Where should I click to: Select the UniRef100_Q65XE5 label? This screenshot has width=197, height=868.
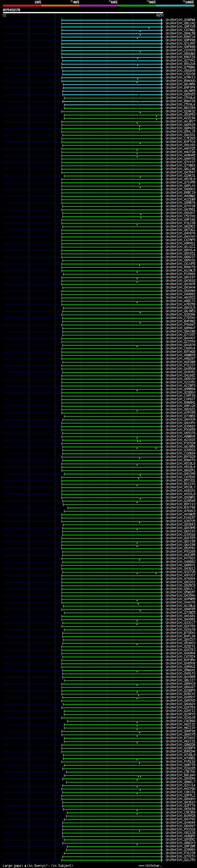[180, 94]
